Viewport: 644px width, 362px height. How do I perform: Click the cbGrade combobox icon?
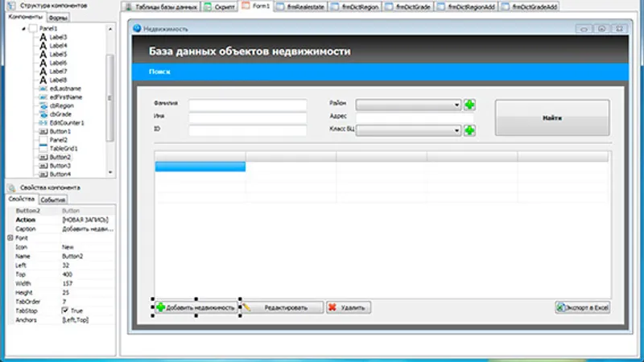click(x=43, y=114)
